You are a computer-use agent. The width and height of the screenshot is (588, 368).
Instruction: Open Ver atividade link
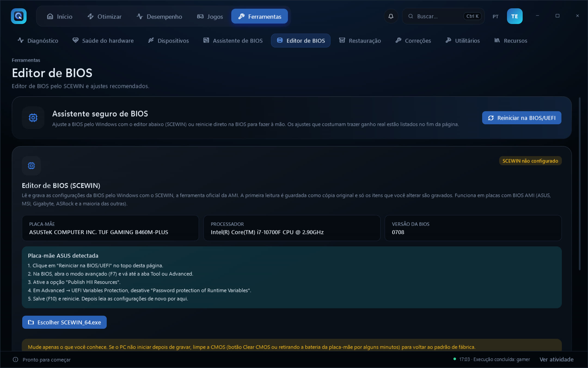tap(556, 359)
